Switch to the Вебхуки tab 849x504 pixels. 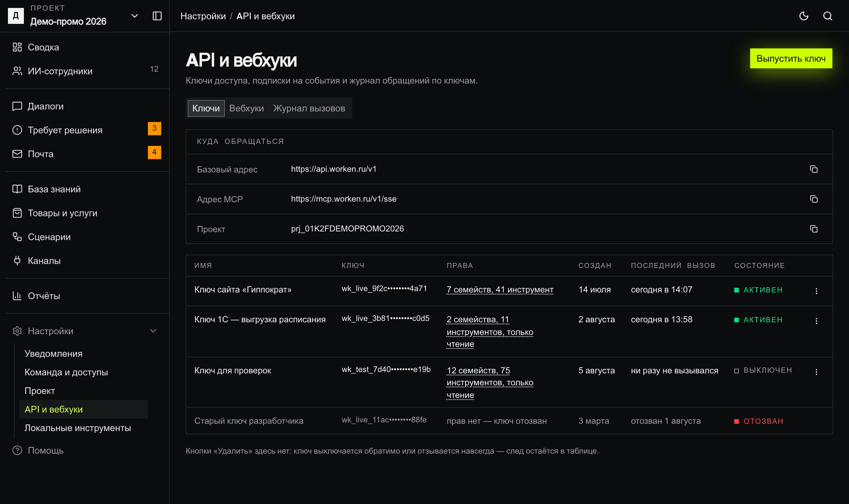[246, 108]
